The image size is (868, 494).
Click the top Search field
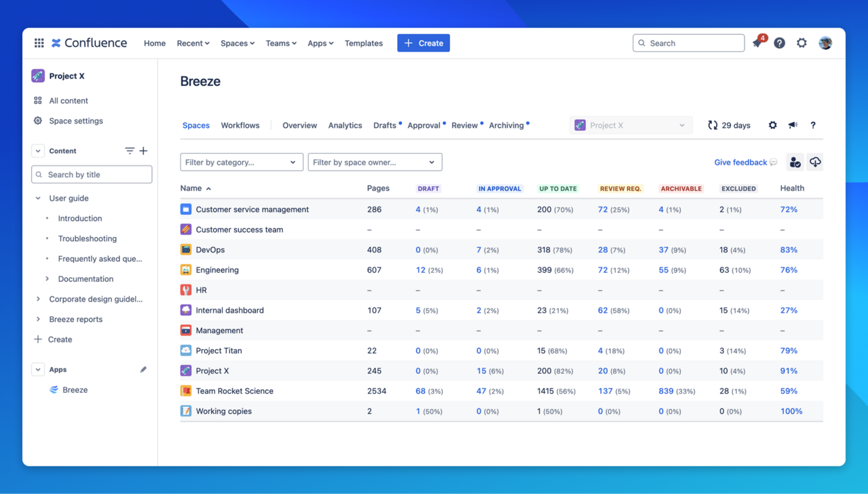(x=689, y=43)
